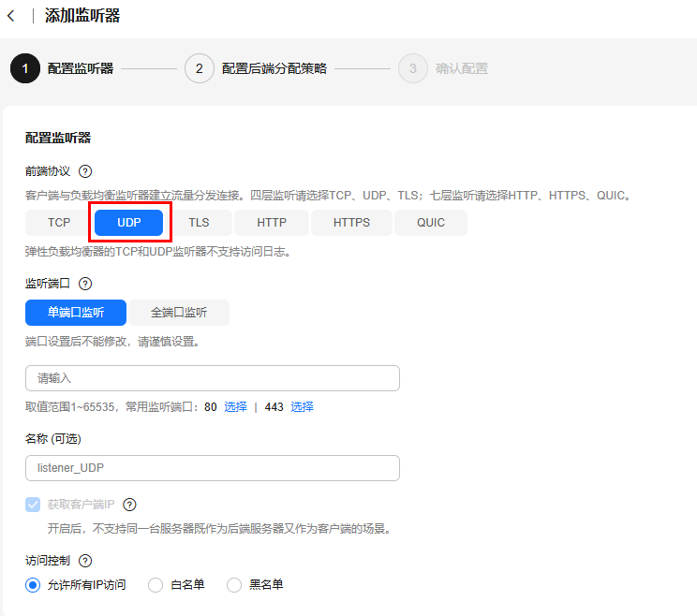Select the QUIC protocol option
The image size is (697, 616).
[431, 223]
